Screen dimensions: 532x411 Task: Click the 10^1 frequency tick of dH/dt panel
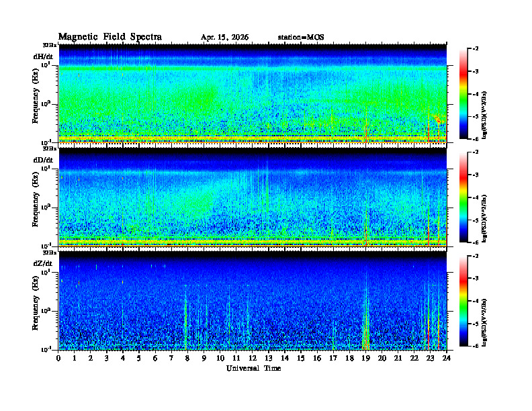click(46, 64)
